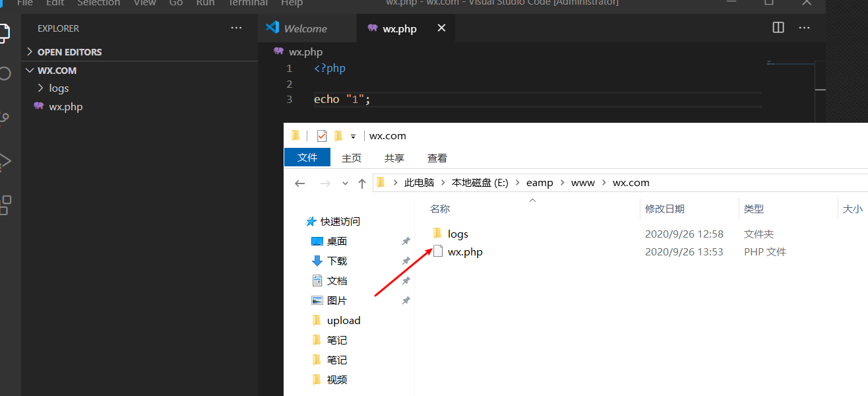Expand breadcrumb chevron after 此电脑

click(443, 183)
